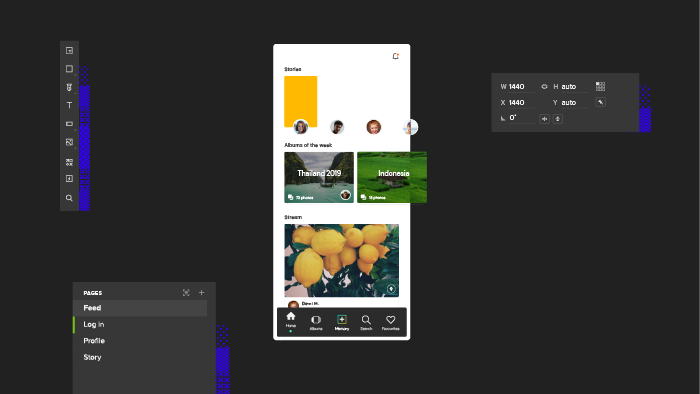Click the Thailand 2019 album thumbnail
Image resolution: width=700 pixels, height=394 pixels.
tap(319, 177)
